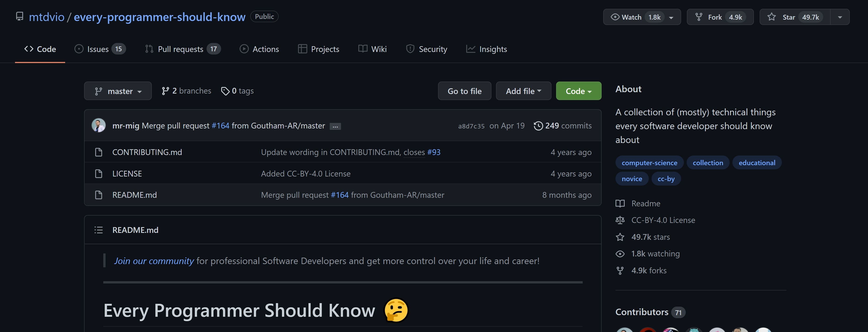Open the Contributors 71 heading link

click(650, 312)
